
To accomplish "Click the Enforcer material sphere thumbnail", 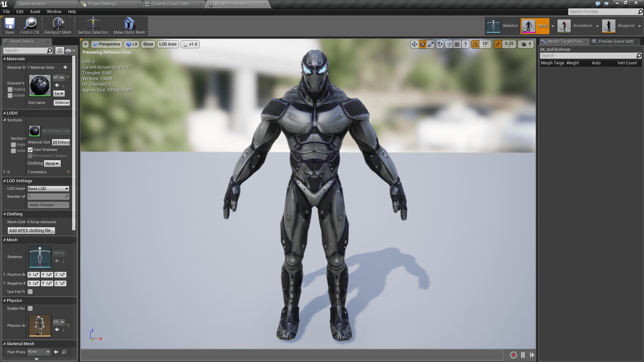I will click(39, 85).
